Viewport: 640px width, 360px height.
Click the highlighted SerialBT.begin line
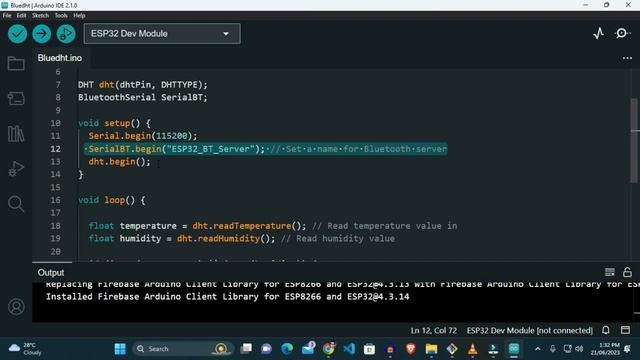click(x=265, y=149)
